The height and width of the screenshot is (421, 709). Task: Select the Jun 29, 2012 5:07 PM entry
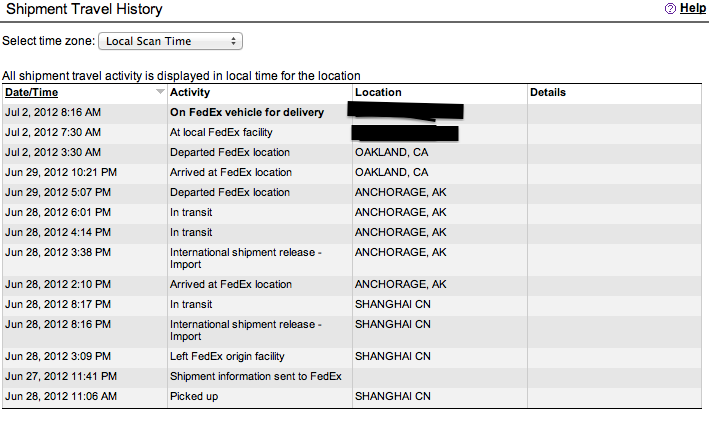58,192
